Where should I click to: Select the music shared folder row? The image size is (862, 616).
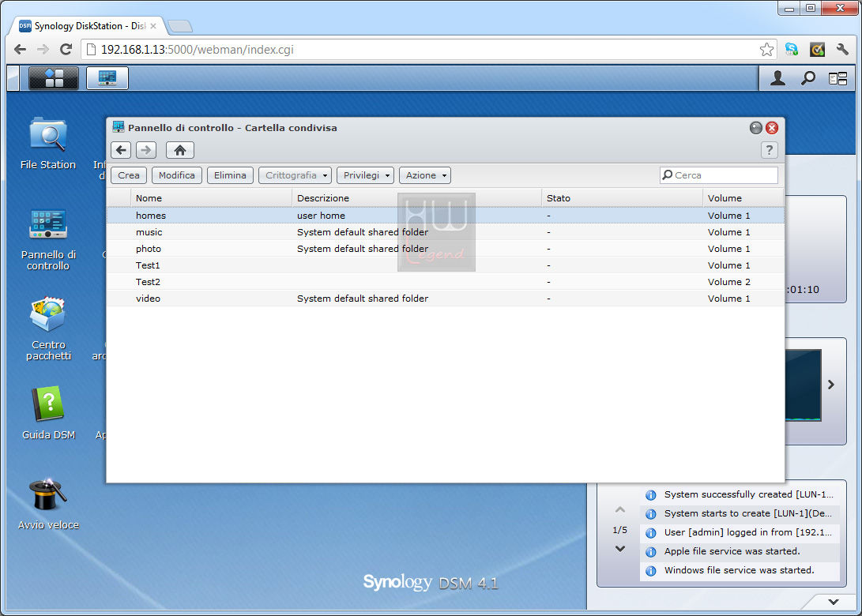pyautogui.click(x=446, y=232)
